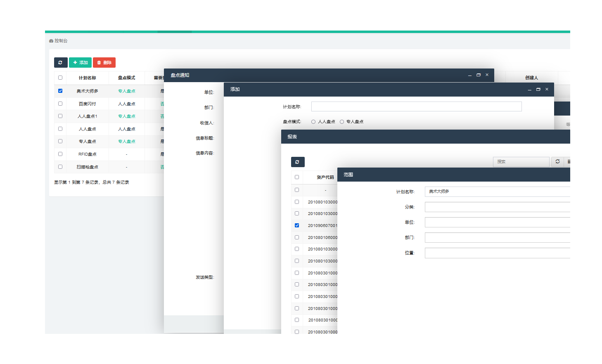
Task: Maximize the 添加 dialog
Action: tap(538, 89)
